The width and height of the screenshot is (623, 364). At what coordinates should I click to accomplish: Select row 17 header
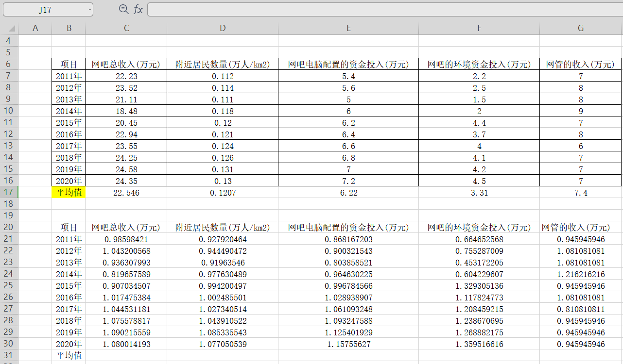pyautogui.click(x=9, y=192)
